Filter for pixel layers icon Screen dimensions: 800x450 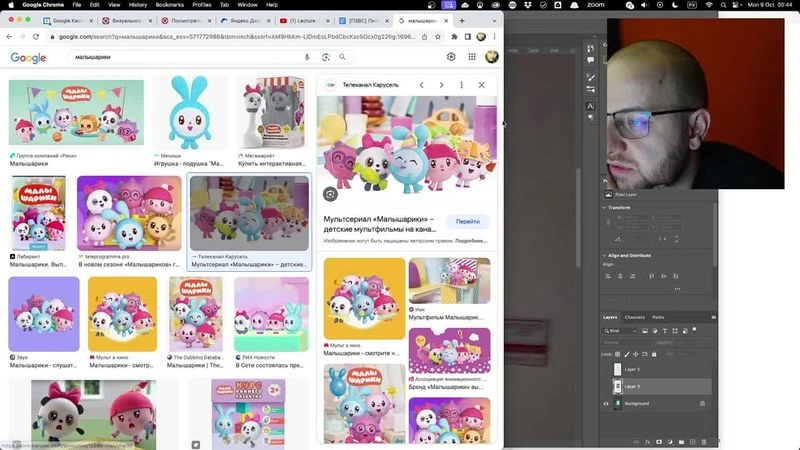coord(645,331)
